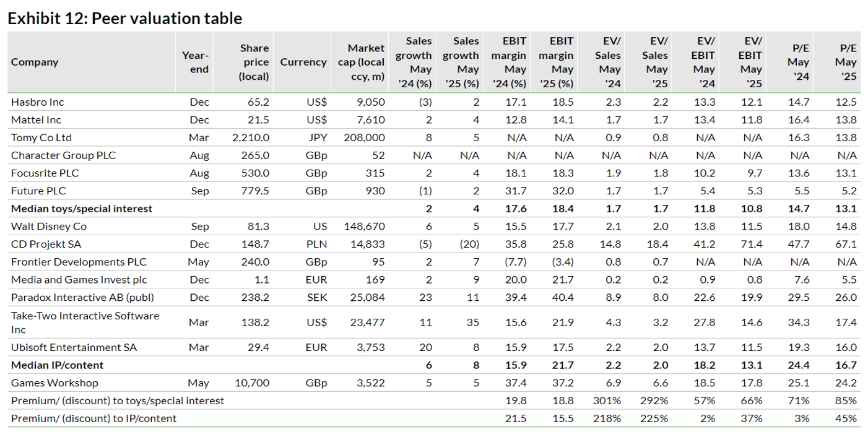Select Mattel market cap '7,610'
This screenshot has width=868, height=437.
[x=371, y=119]
